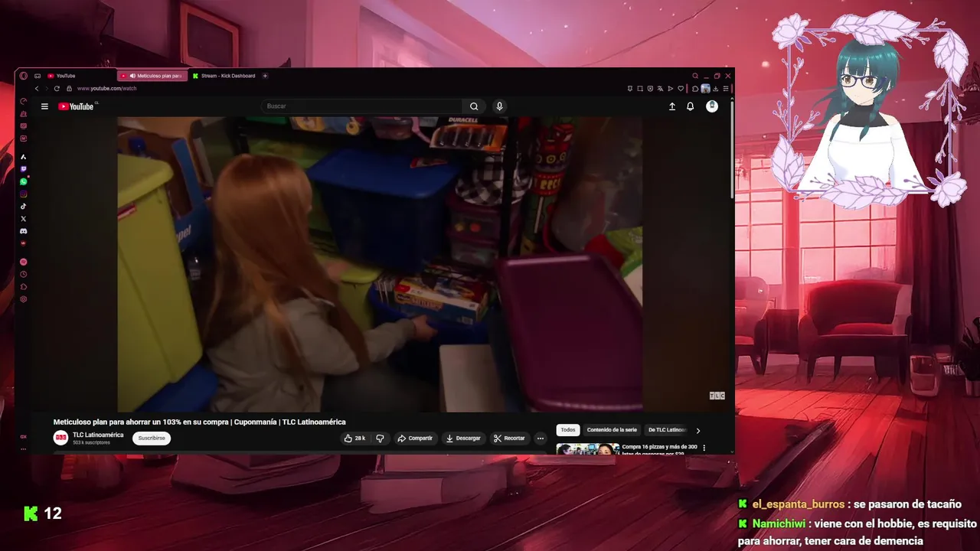Open X (Twitter) in Opera sidebar
The width and height of the screenshot is (980, 551).
pos(24,219)
